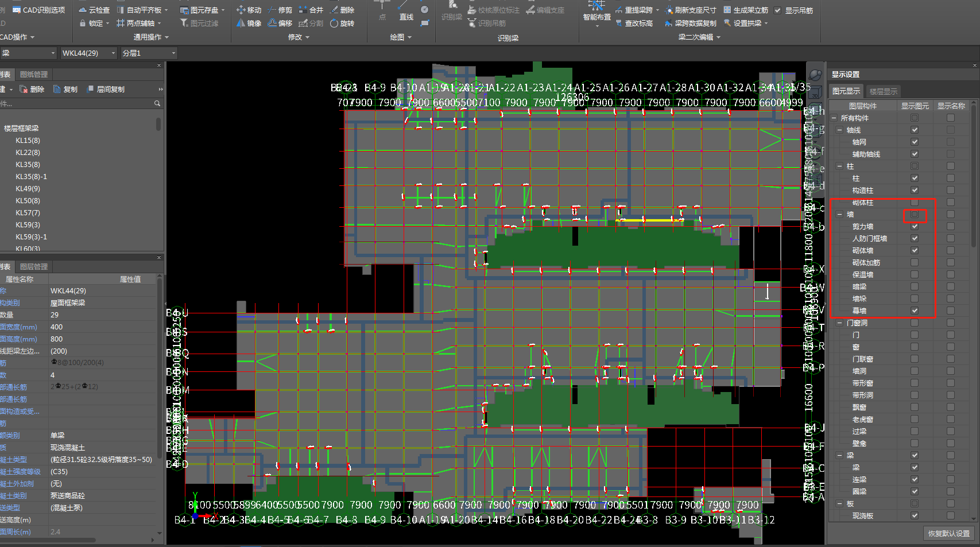Click component search input field

point(76,103)
